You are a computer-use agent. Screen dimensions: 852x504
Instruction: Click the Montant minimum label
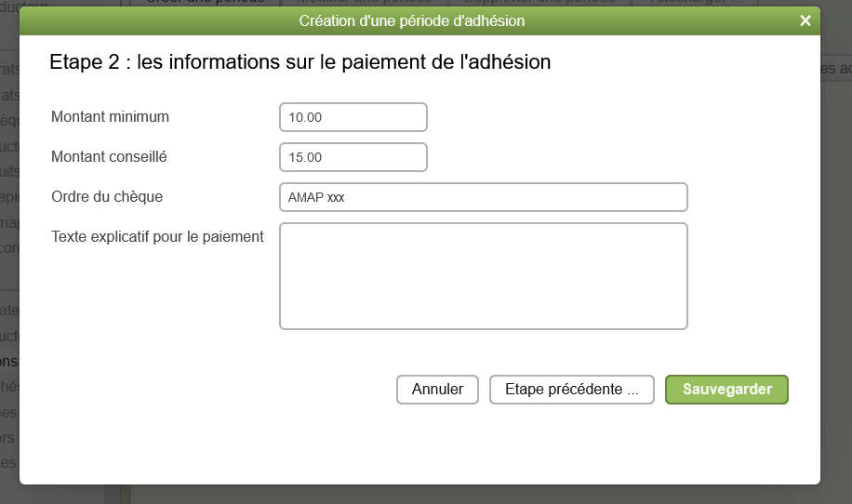(110, 117)
